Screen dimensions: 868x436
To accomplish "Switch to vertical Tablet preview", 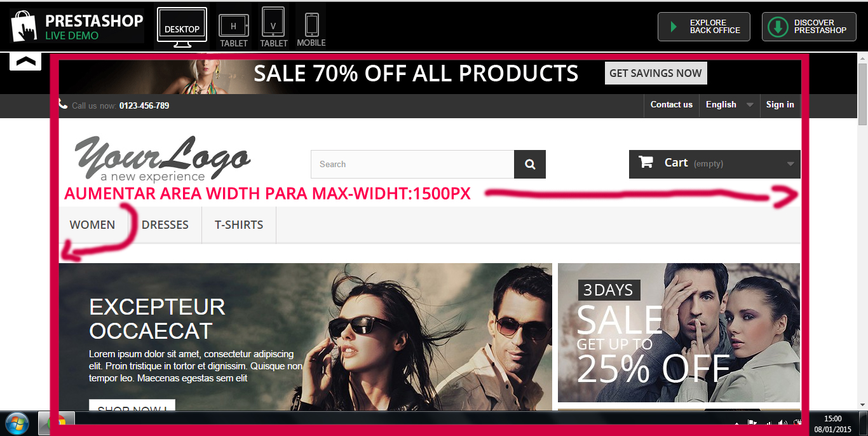I will [273, 27].
